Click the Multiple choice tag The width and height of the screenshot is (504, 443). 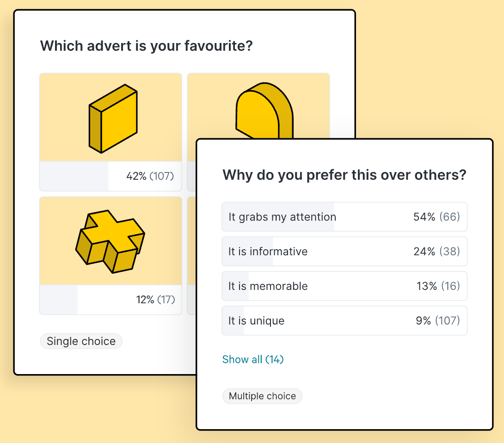262,396
